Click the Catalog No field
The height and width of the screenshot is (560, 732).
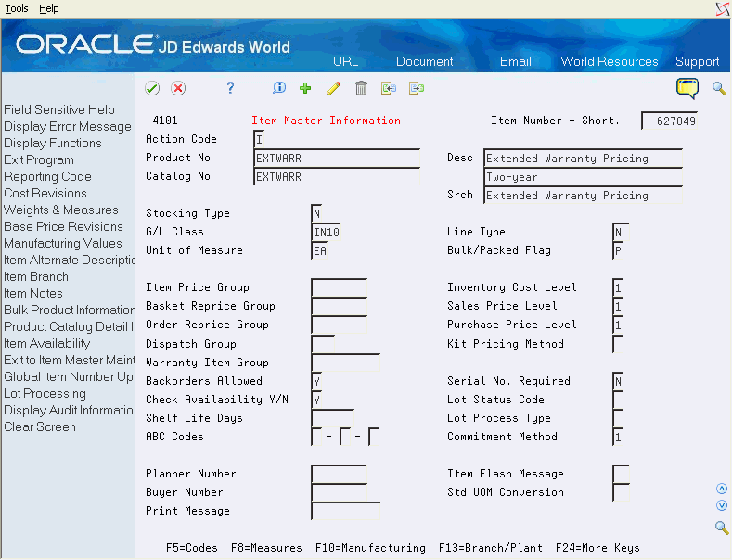click(x=337, y=177)
